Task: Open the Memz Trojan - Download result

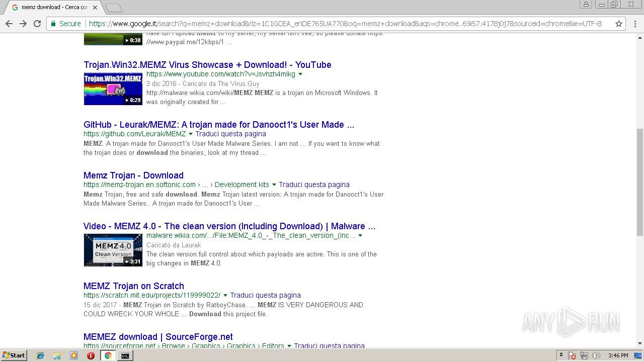Action: 133,175
